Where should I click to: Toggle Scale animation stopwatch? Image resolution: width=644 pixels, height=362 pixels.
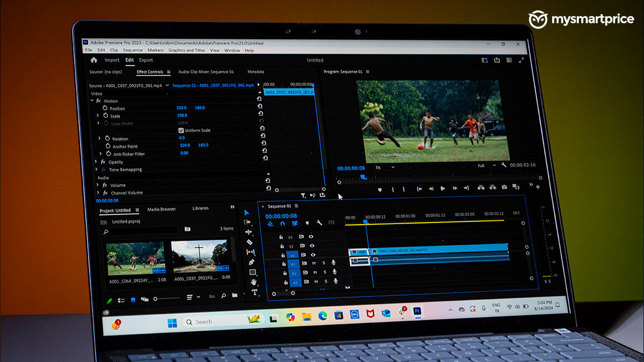106,116
